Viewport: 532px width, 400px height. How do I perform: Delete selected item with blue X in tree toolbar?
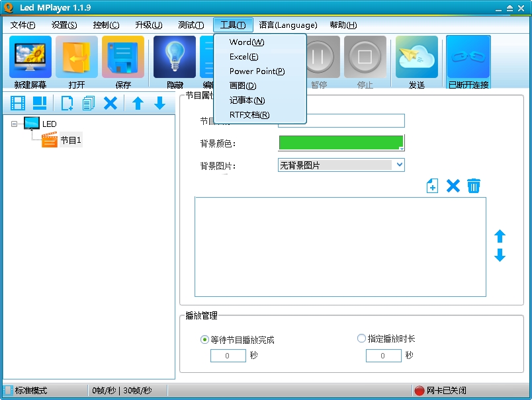coord(111,103)
